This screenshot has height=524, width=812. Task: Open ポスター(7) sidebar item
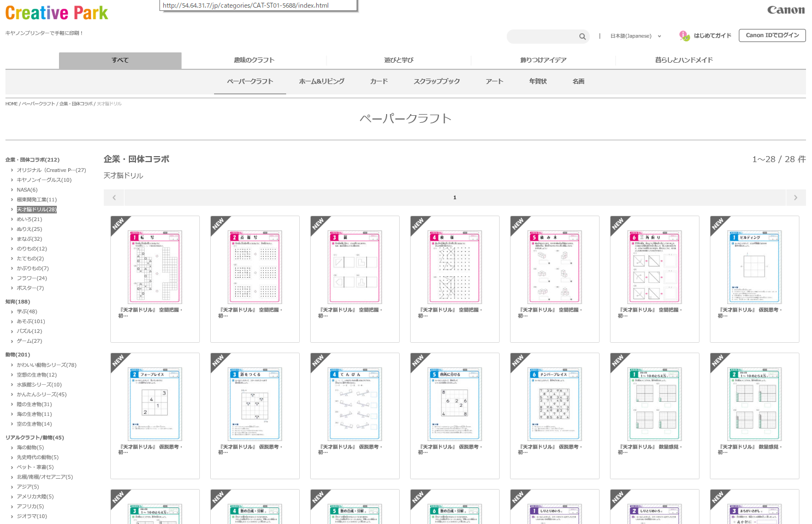click(x=30, y=288)
